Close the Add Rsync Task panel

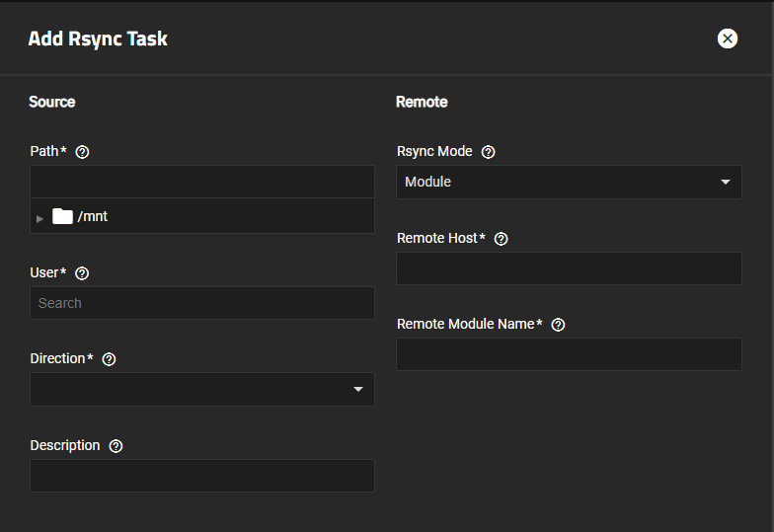pos(728,38)
